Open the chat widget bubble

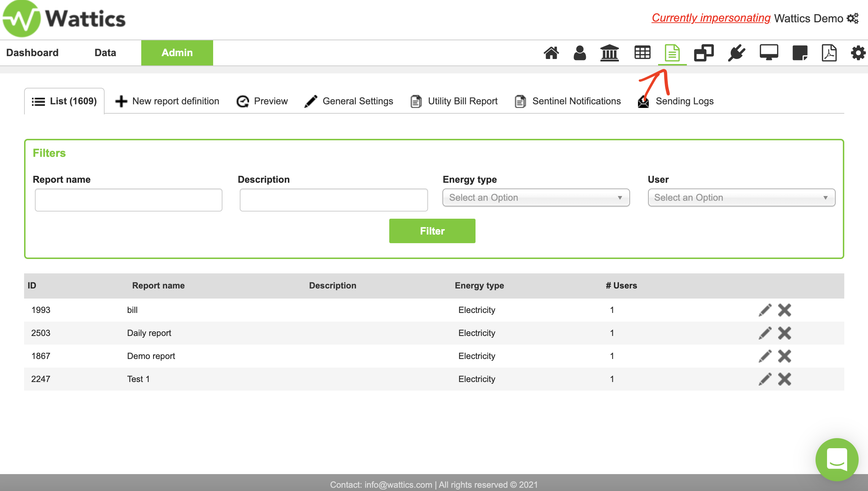pyautogui.click(x=837, y=459)
